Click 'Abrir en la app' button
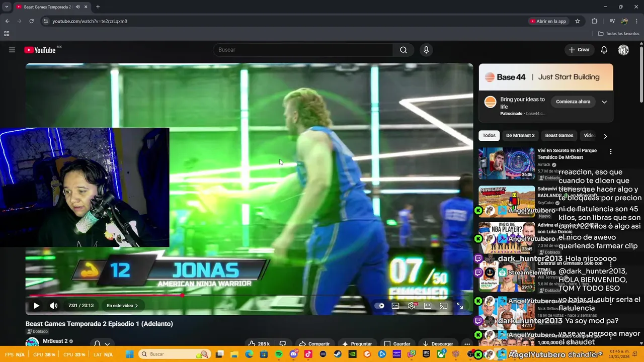 [548, 21]
